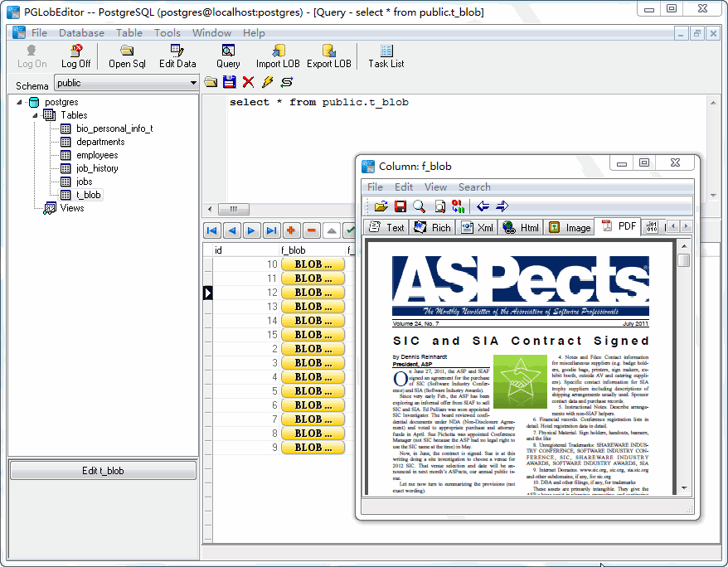Open the Help menu

[254, 33]
